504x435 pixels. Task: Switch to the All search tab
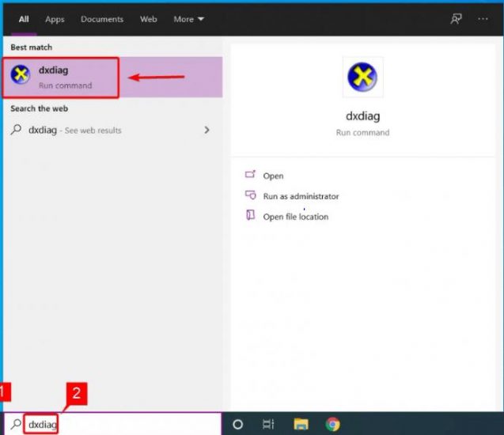[x=24, y=19]
